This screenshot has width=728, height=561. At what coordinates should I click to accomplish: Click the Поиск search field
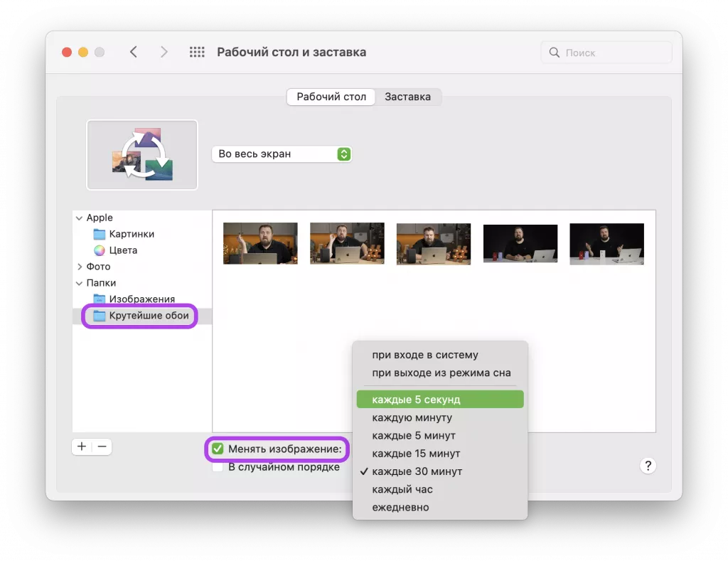point(606,53)
